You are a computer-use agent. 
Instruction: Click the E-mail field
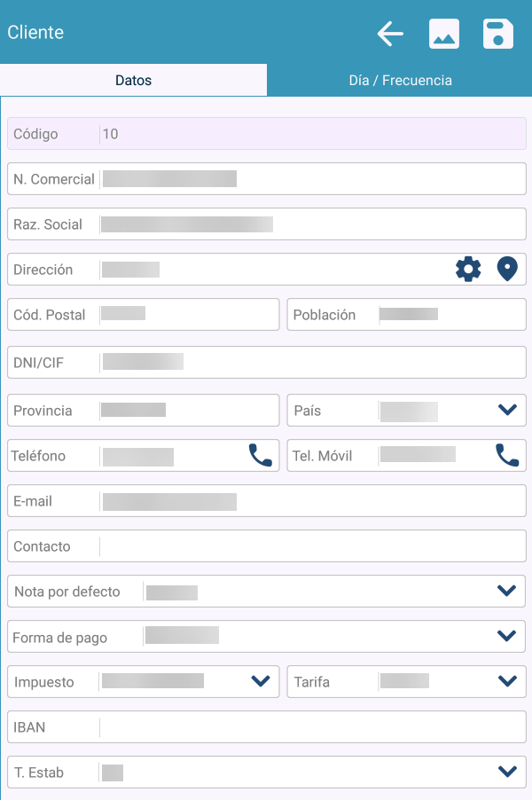tap(310, 501)
